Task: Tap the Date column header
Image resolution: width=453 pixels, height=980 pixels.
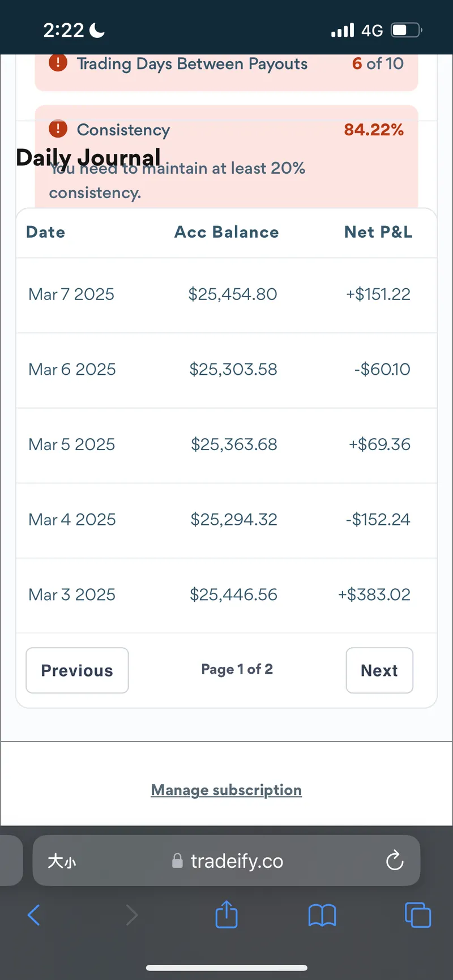Action: (46, 232)
